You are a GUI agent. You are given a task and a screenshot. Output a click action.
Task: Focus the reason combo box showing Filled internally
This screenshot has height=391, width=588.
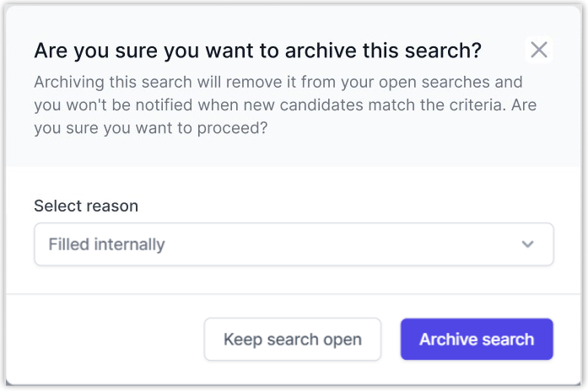(x=294, y=244)
